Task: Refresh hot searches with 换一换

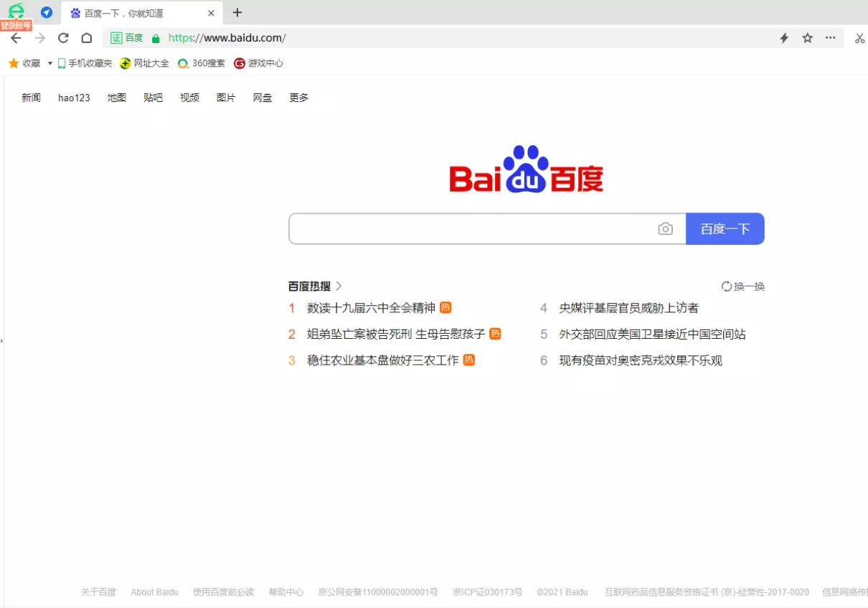Action: click(x=743, y=286)
